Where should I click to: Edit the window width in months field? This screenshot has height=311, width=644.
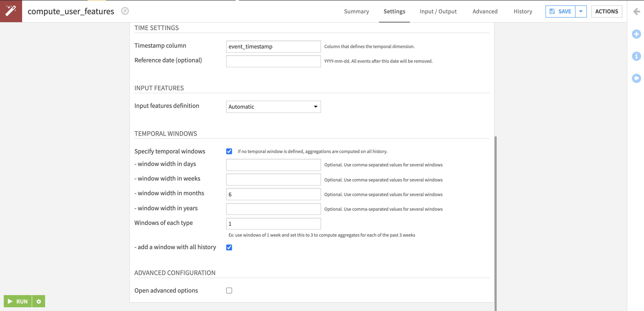pyautogui.click(x=273, y=194)
